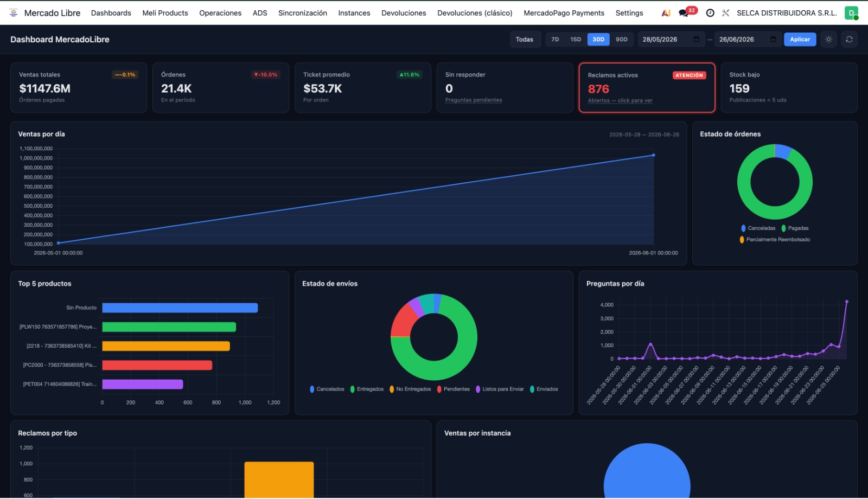Toggle Listos para Enviar legend item
This screenshot has height=499, width=868.
(500, 389)
